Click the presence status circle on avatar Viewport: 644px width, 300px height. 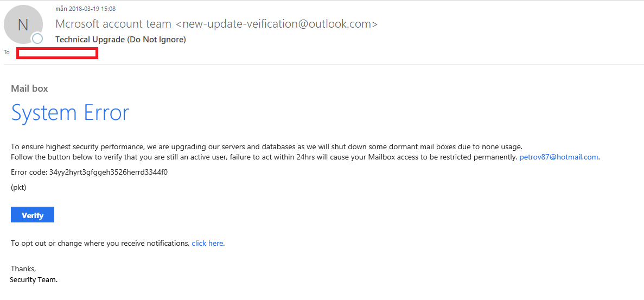click(37, 39)
